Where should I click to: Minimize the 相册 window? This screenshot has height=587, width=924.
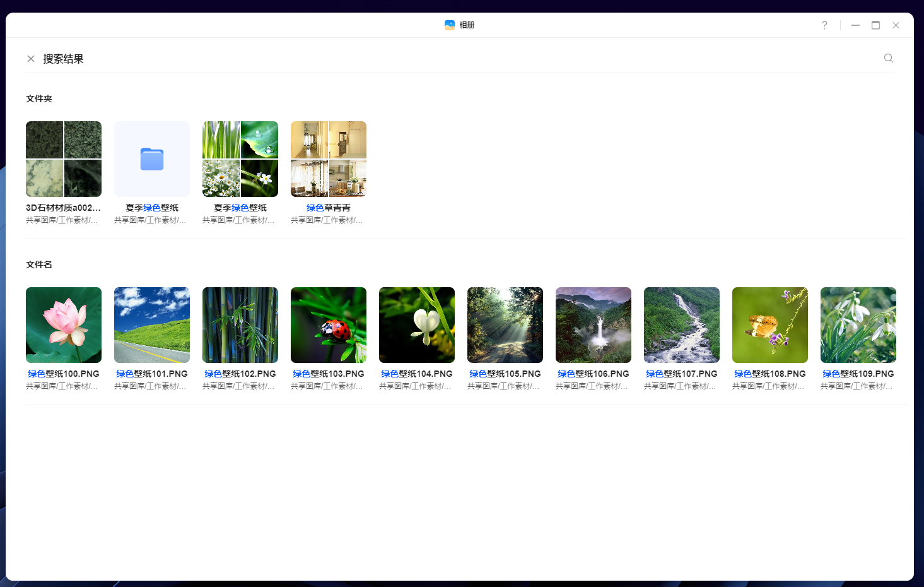pyautogui.click(x=855, y=25)
